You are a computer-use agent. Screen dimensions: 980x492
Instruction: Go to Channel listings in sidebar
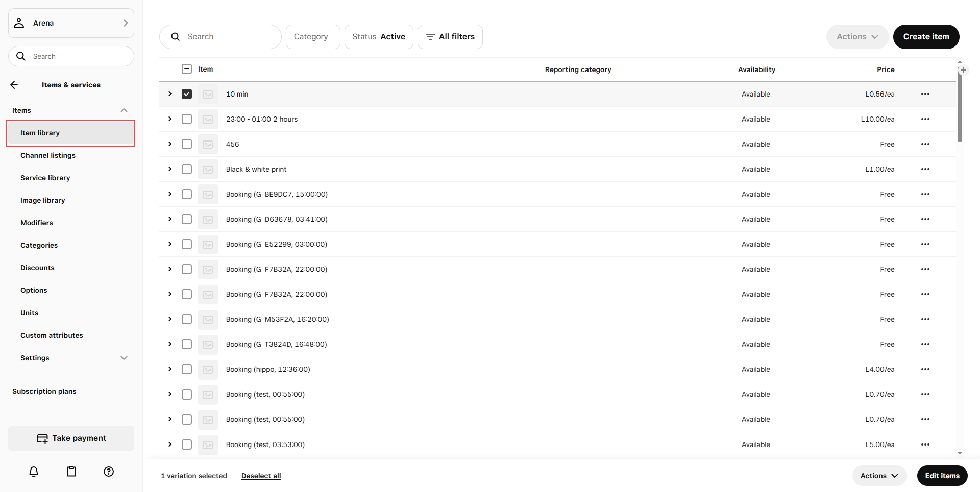pyautogui.click(x=48, y=155)
